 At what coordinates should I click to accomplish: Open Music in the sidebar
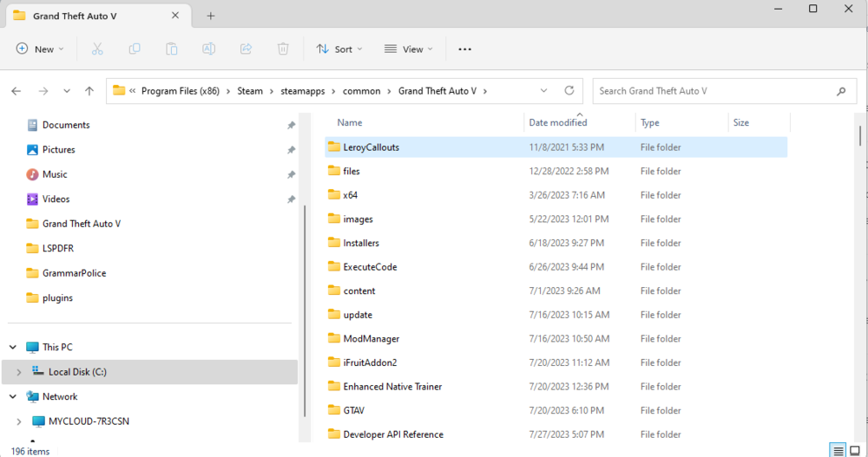[55, 174]
